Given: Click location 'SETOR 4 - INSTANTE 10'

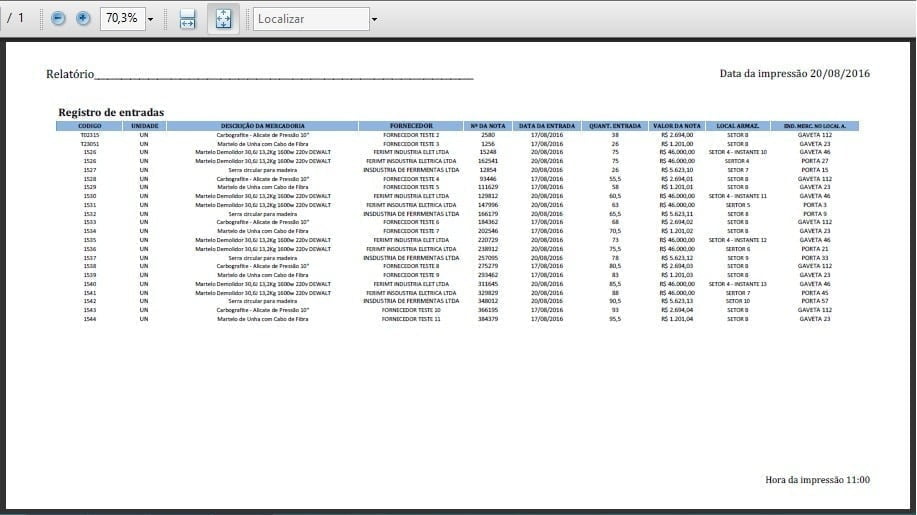Looking at the screenshot, I should tap(737, 152).
